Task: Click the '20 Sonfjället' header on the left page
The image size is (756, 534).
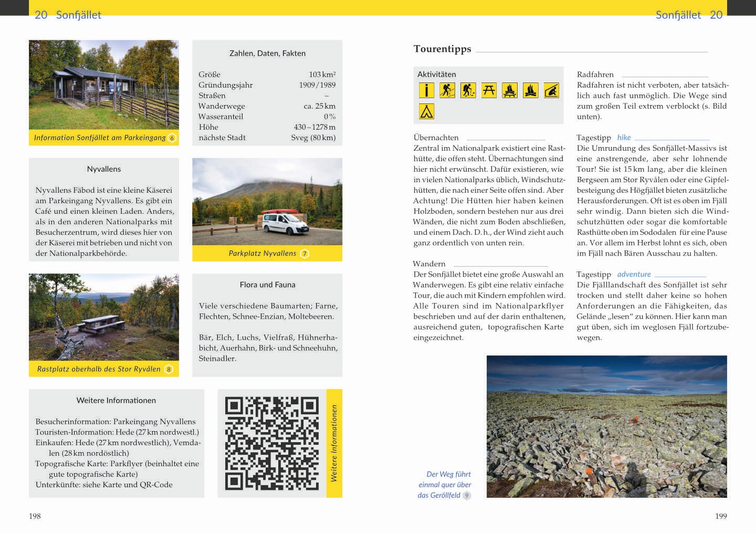Action: [68, 15]
